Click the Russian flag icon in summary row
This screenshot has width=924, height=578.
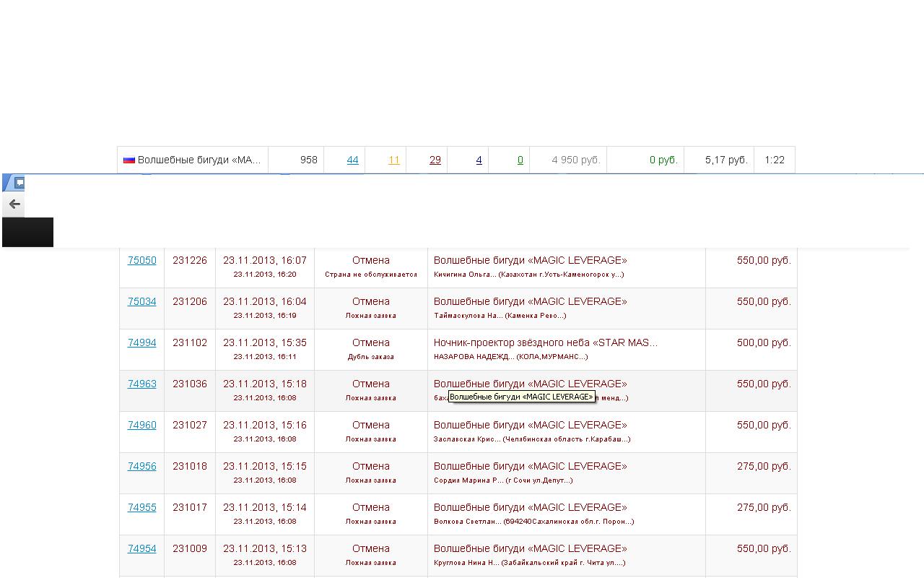click(x=128, y=160)
